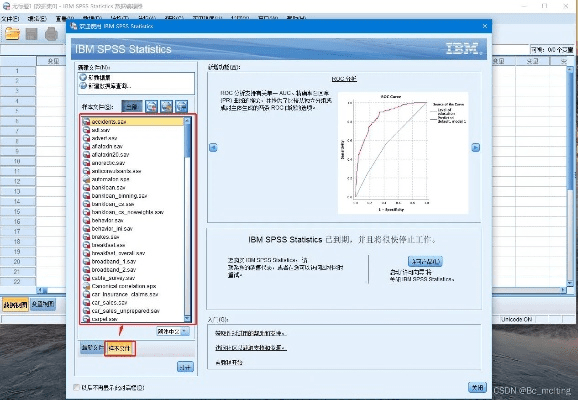Click the sample file list scroll-down arrow
578x400 pixels.
(187, 319)
